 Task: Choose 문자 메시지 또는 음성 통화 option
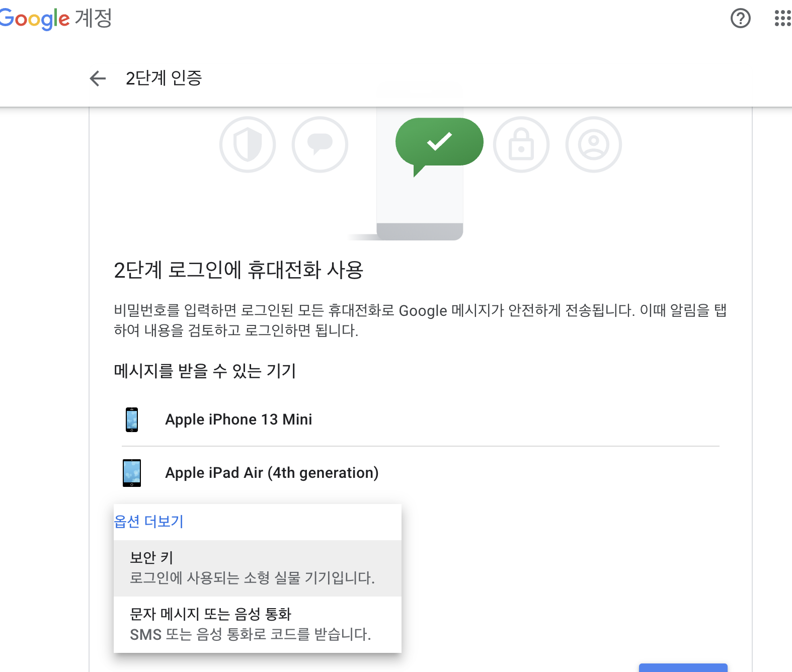258,624
